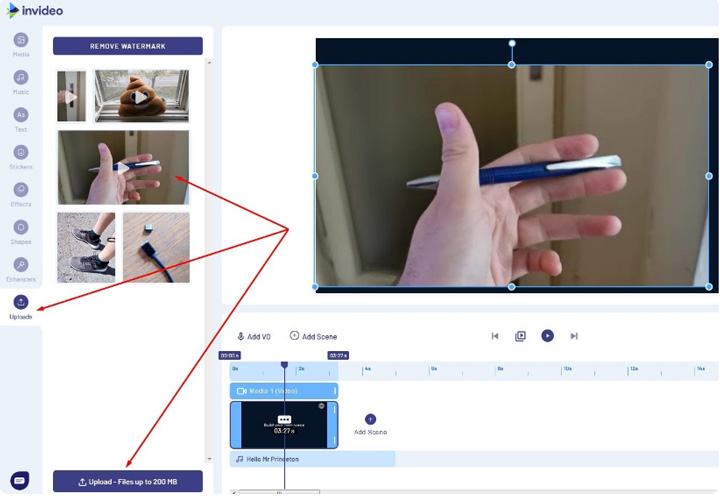Click Upload - Files up to 200 MB
The height and width of the screenshot is (497, 720).
[128, 481]
